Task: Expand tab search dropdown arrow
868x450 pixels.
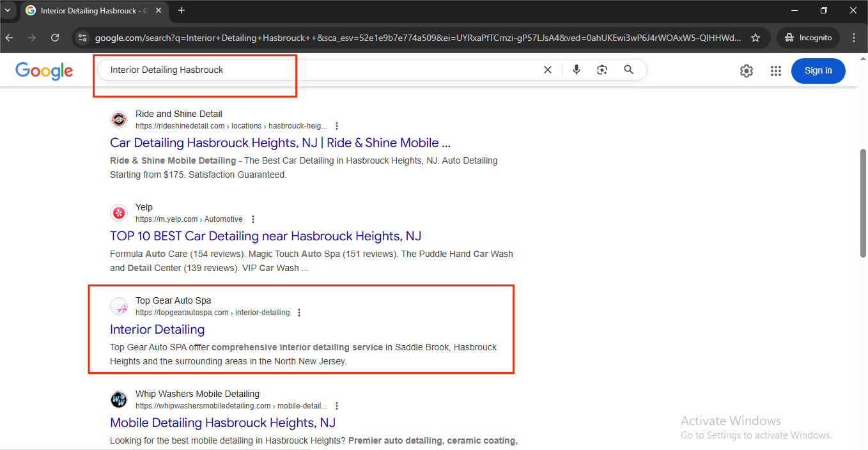Action: [7, 10]
